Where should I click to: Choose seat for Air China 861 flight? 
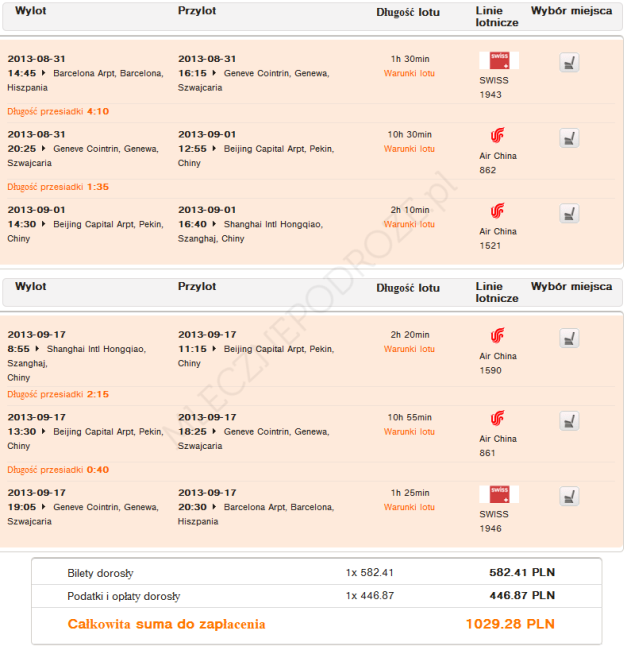pyautogui.click(x=569, y=420)
